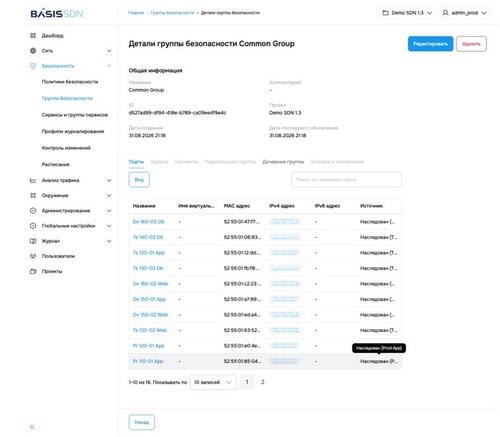Click the shield icon next to Безопасность

33,66
